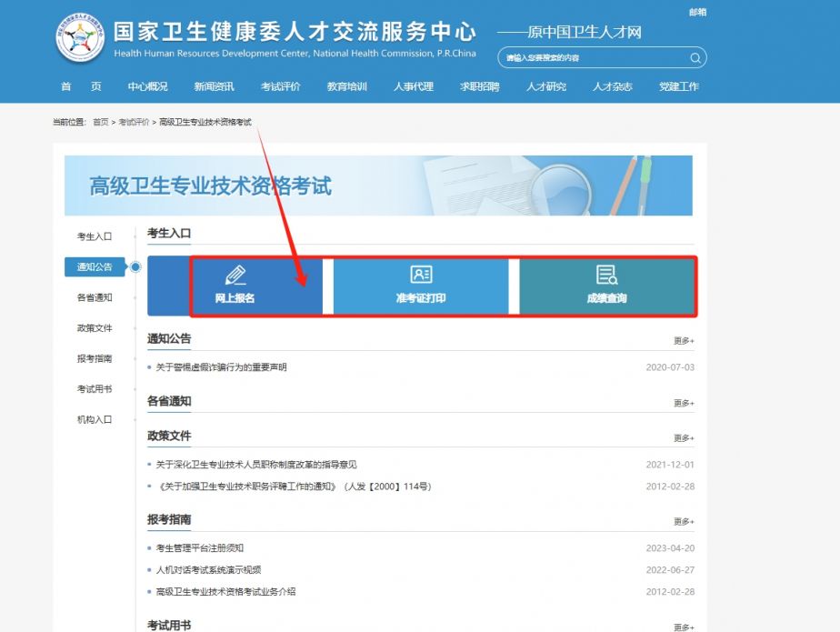
Task: Open the 考生管理平台注册须知 guide
Action: click(x=200, y=548)
